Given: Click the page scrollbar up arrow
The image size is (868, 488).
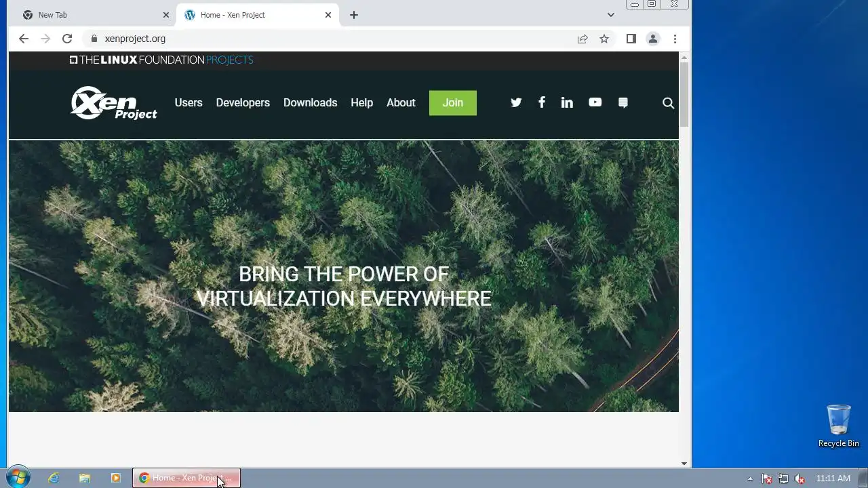Looking at the screenshot, I should coord(684,56).
